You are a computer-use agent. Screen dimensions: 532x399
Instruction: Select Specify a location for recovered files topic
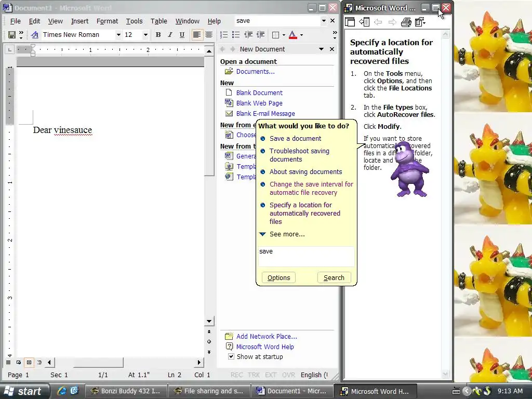click(x=304, y=213)
